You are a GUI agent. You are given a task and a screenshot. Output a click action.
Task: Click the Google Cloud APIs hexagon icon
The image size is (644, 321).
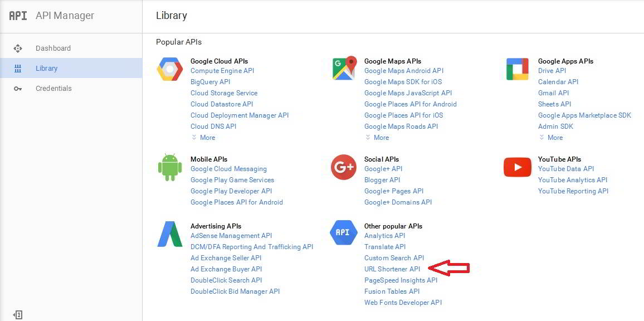(169, 69)
